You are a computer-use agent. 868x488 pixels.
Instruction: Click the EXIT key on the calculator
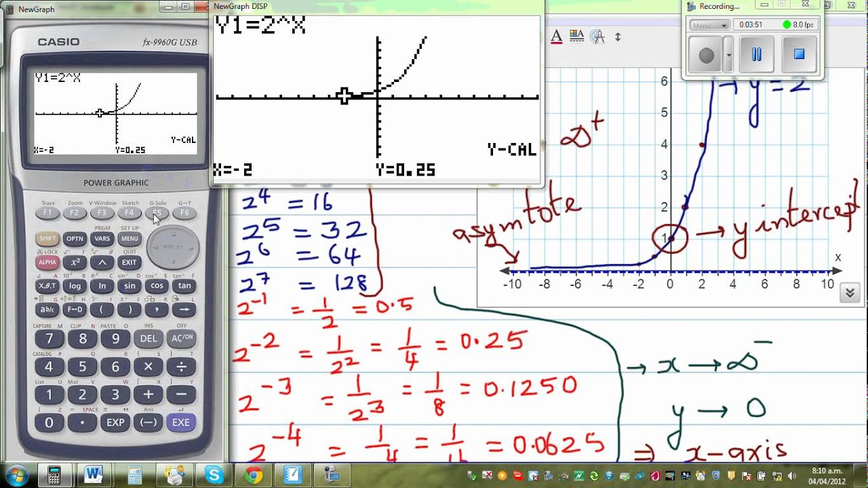[130, 262]
